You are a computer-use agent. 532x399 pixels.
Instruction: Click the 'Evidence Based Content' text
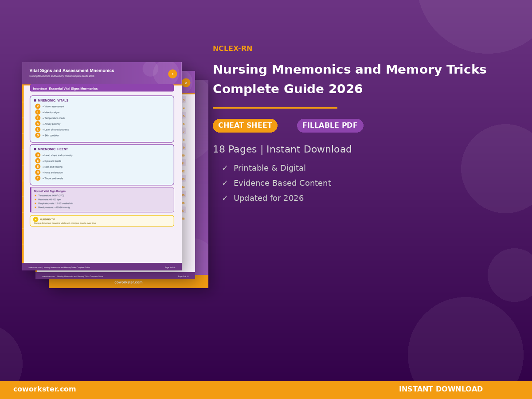[282, 184]
